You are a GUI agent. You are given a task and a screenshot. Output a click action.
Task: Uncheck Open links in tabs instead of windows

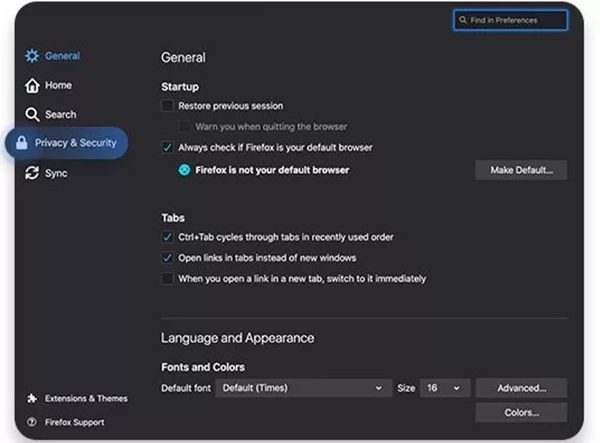(x=167, y=258)
